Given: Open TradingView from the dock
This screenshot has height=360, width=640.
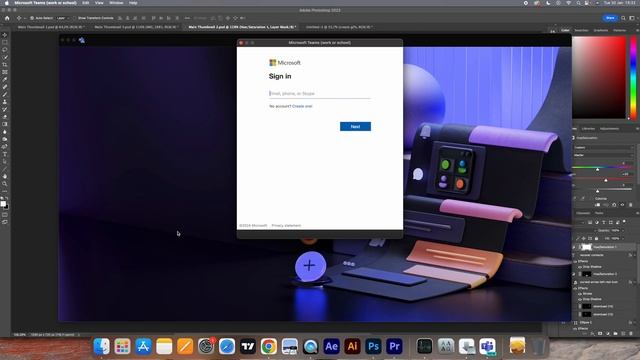Looking at the screenshot, I should click(x=248, y=347).
